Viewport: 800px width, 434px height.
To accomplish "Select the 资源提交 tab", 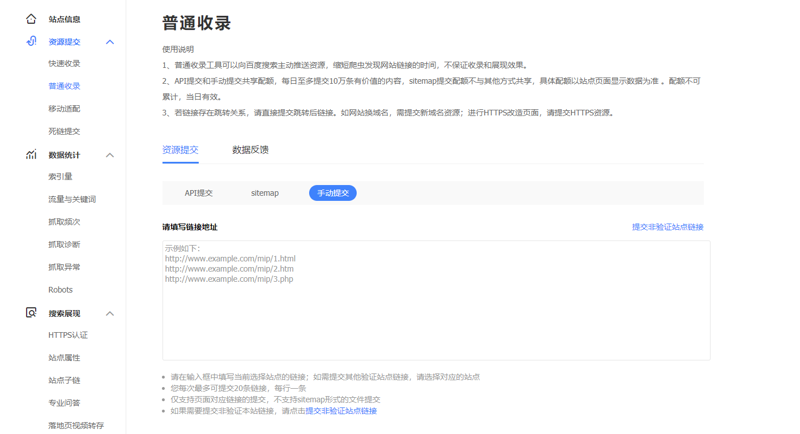I will click(180, 150).
